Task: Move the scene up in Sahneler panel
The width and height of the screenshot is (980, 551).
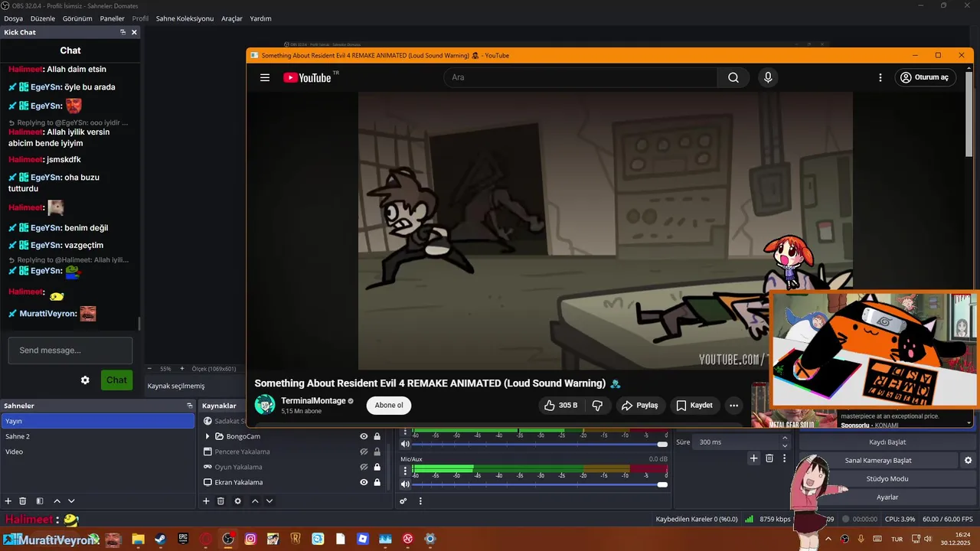Action: [x=57, y=501]
